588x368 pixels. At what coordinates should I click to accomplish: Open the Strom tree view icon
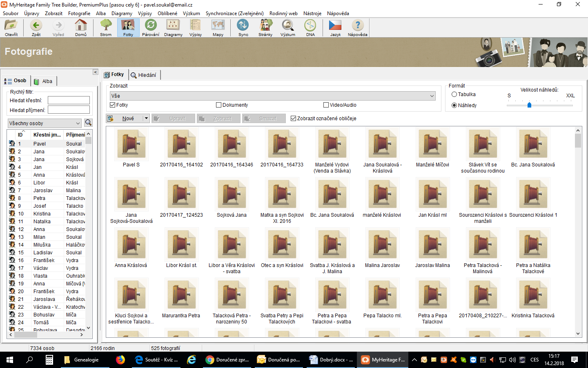click(106, 27)
